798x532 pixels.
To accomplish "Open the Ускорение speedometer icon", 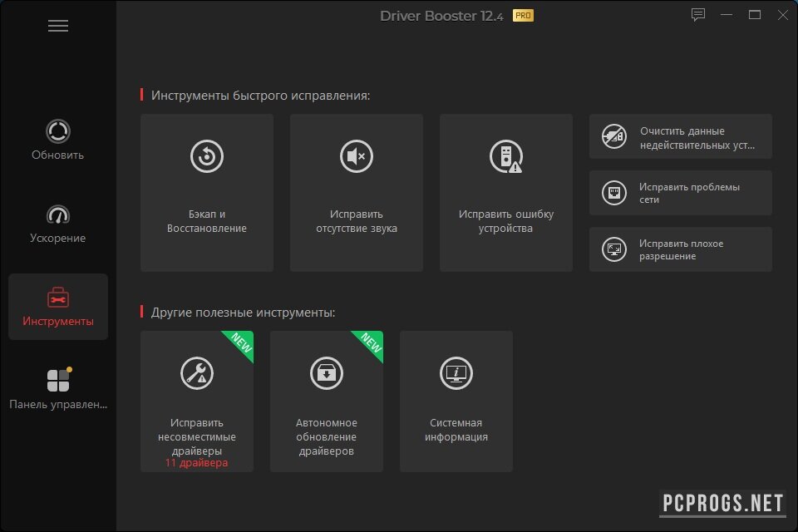I will pyautogui.click(x=58, y=214).
